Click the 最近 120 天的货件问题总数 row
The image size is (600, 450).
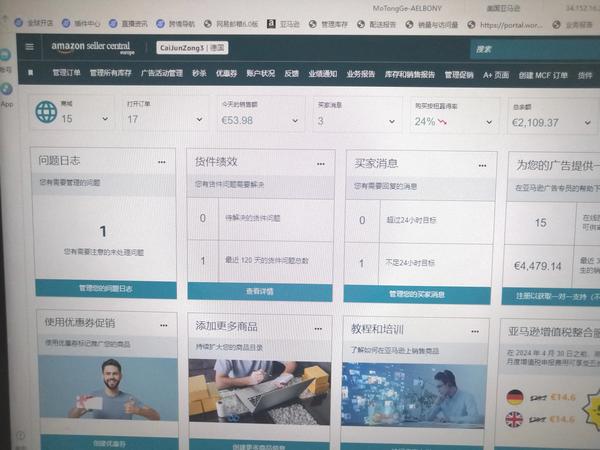(260, 261)
